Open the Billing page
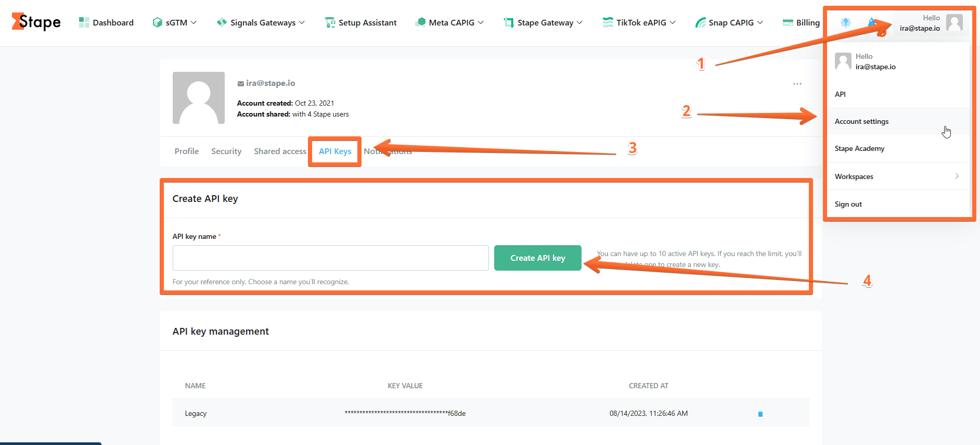980x445 pixels. click(x=801, y=22)
